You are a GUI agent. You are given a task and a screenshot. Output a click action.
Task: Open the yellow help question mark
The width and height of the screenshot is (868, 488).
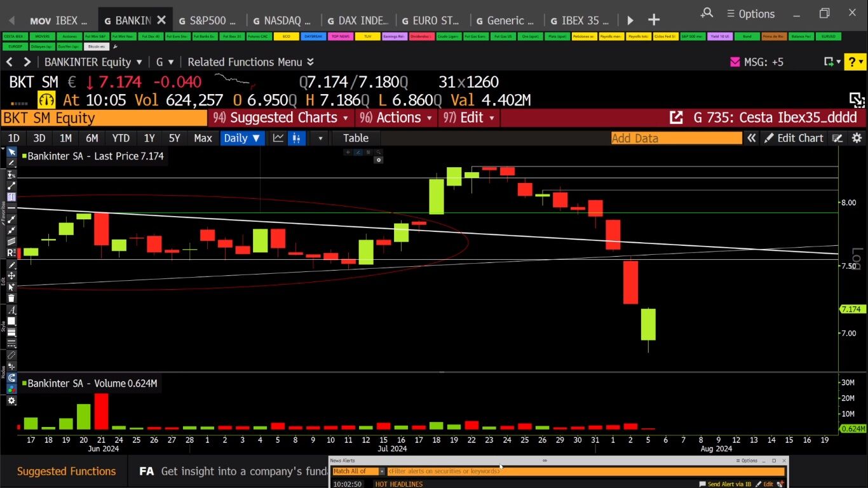855,62
